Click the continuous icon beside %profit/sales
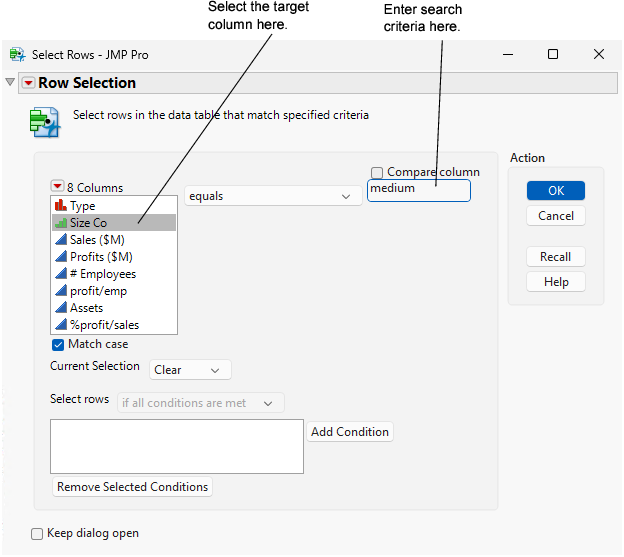624x557 pixels. (60, 325)
